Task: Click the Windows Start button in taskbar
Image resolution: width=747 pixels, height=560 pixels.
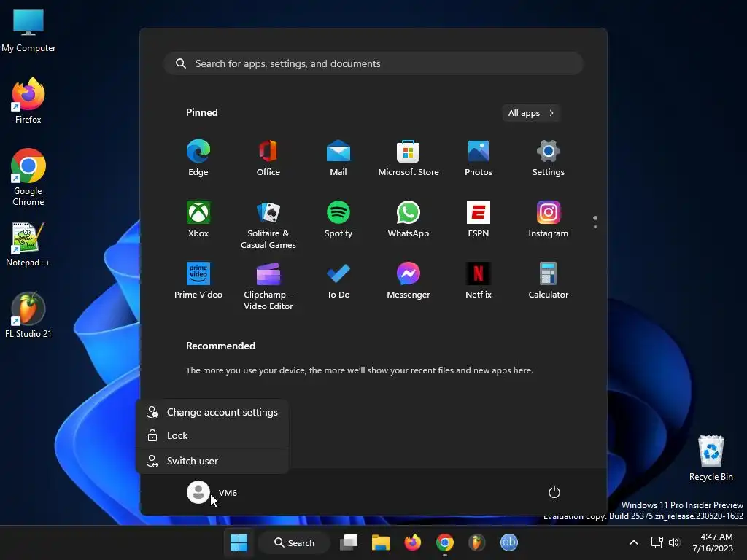Action: 239,542
